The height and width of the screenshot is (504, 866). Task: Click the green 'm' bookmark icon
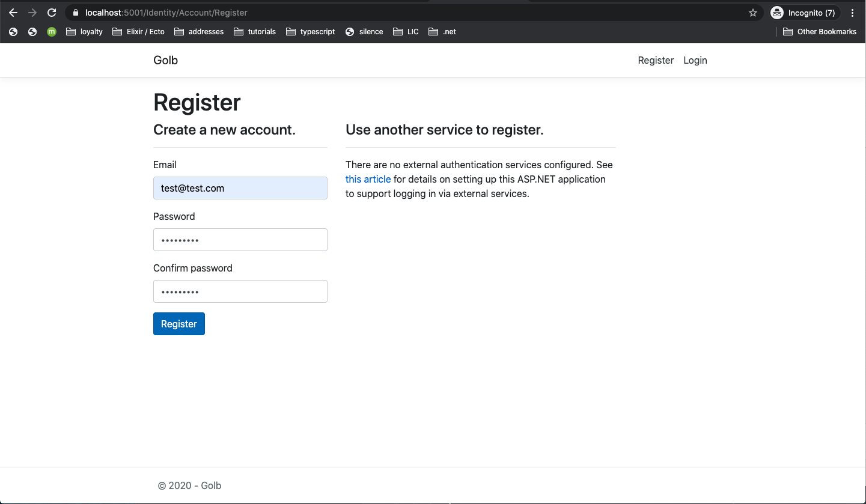(x=52, y=32)
